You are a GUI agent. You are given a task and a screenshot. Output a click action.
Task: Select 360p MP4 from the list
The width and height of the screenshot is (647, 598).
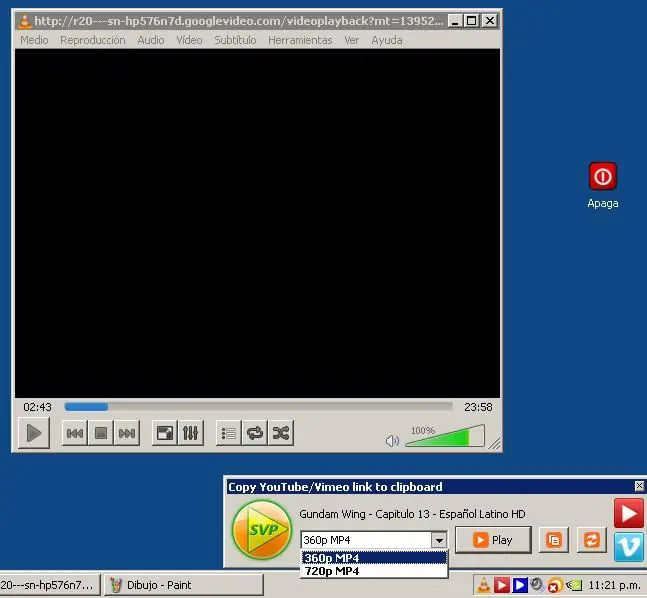pyautogui.click(x=374, y=558)
